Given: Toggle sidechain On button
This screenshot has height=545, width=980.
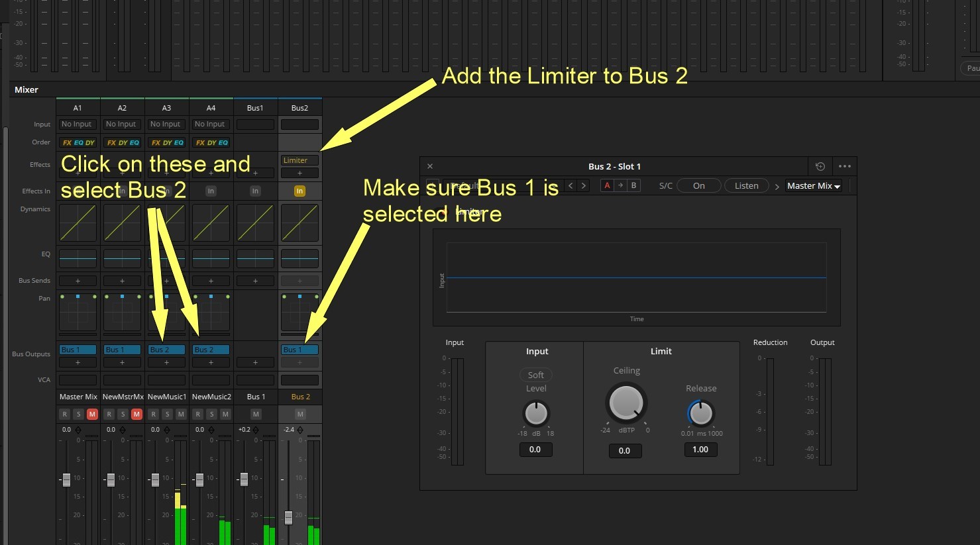Looking at the screenshot, I should click(699, 185).
